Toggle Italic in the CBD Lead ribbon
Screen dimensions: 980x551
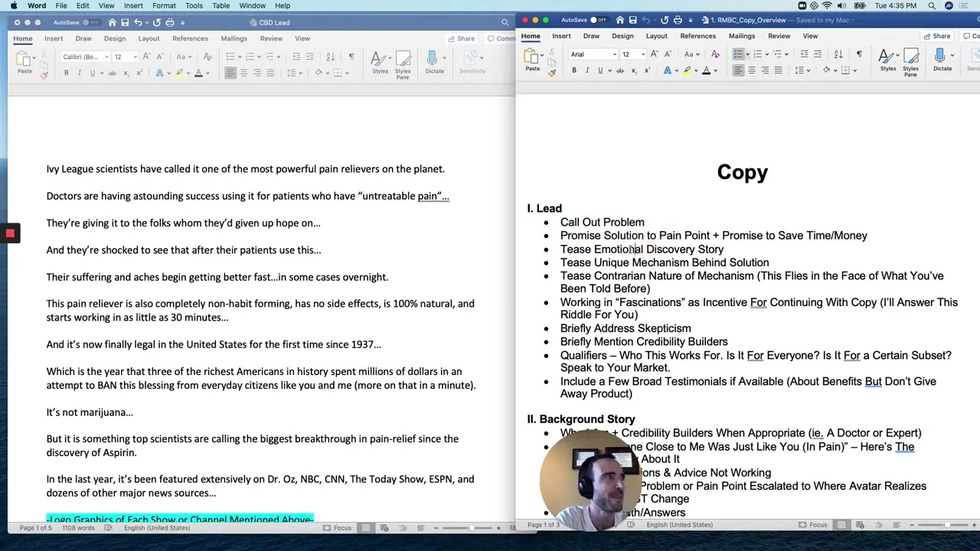(79, 73)
